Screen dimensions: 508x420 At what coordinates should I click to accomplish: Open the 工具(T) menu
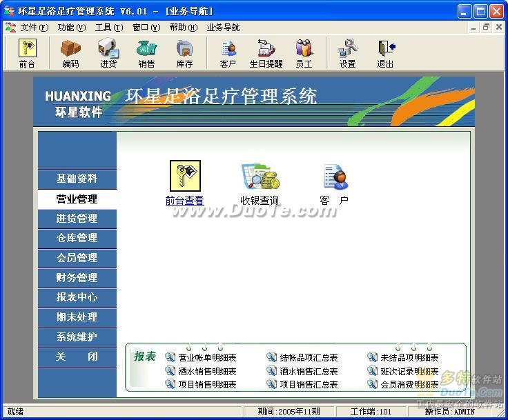tap(109, 28)
